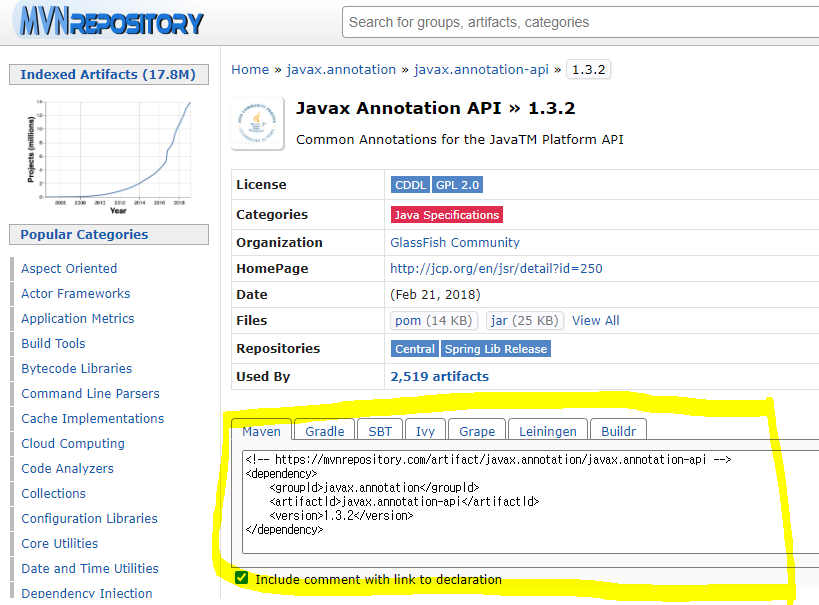
Task: Toggle Include comment with link checkbox
Action: click(x=241, y=578)
